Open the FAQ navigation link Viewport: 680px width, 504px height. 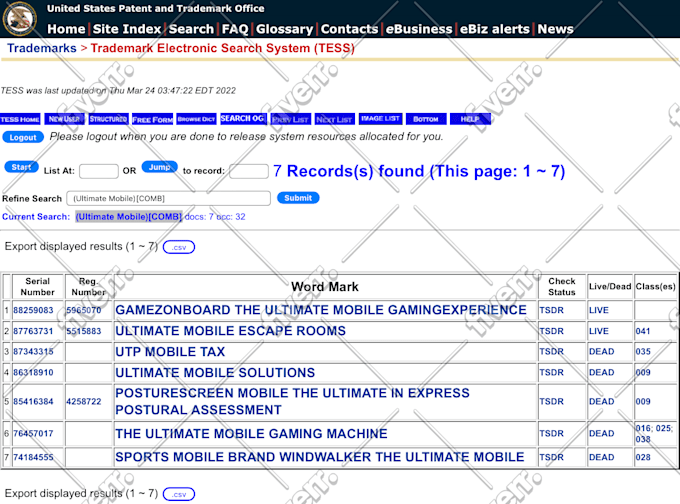click(x=235, y=29)
